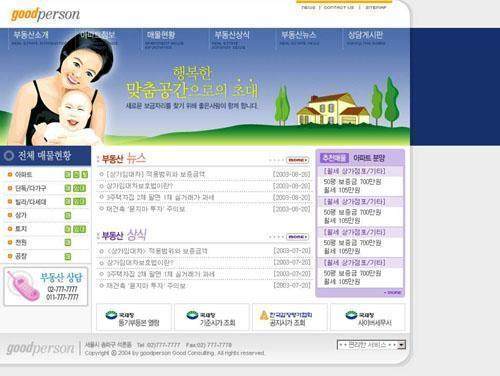
Task: Click the goodperson logo in the header
Action: tap(46, 15)
